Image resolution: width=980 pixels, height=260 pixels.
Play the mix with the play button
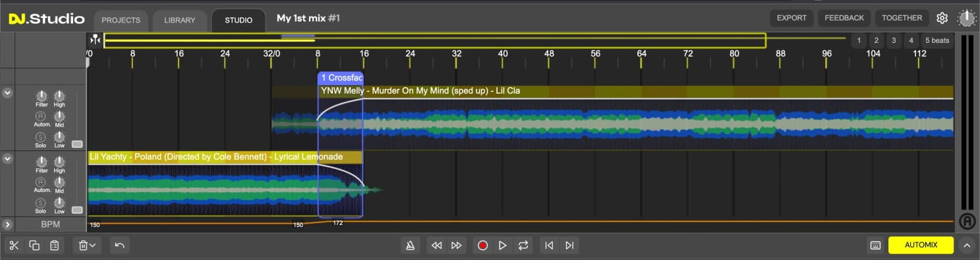(x=502, y=245)
